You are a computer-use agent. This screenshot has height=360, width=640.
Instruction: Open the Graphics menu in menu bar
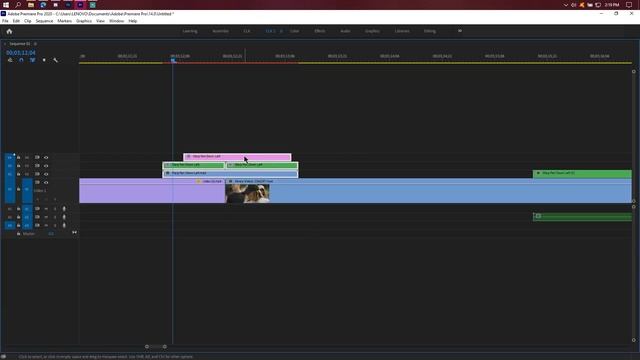(84, 21)
